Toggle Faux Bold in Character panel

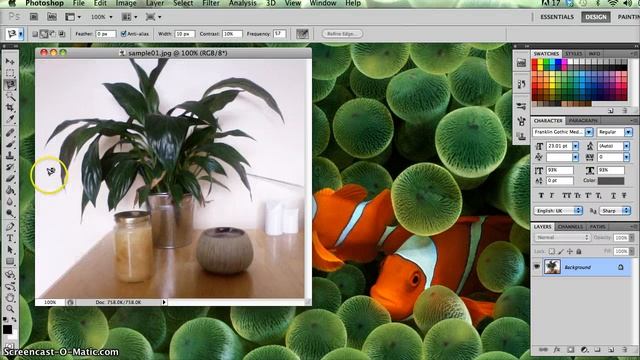541,196
